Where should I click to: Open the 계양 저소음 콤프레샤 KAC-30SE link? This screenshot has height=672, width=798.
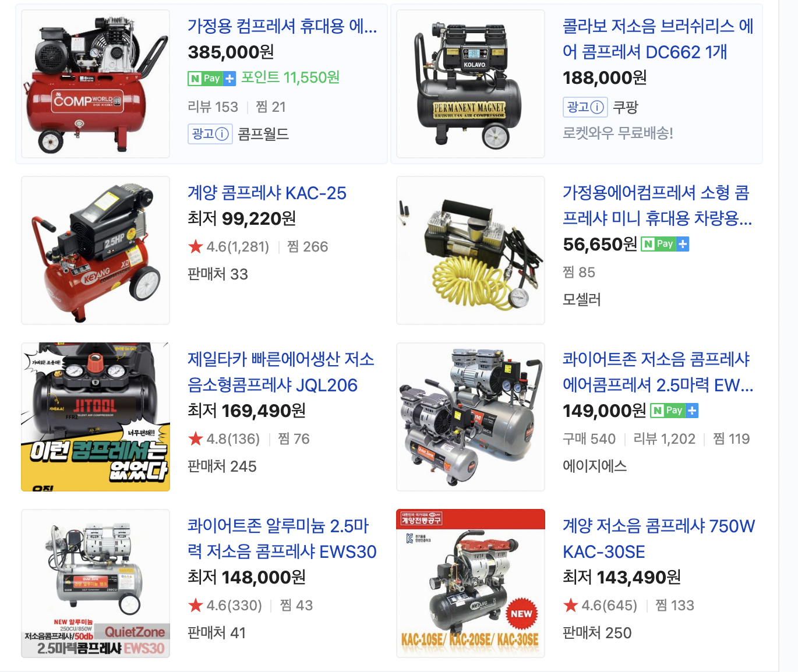[659, 539]
